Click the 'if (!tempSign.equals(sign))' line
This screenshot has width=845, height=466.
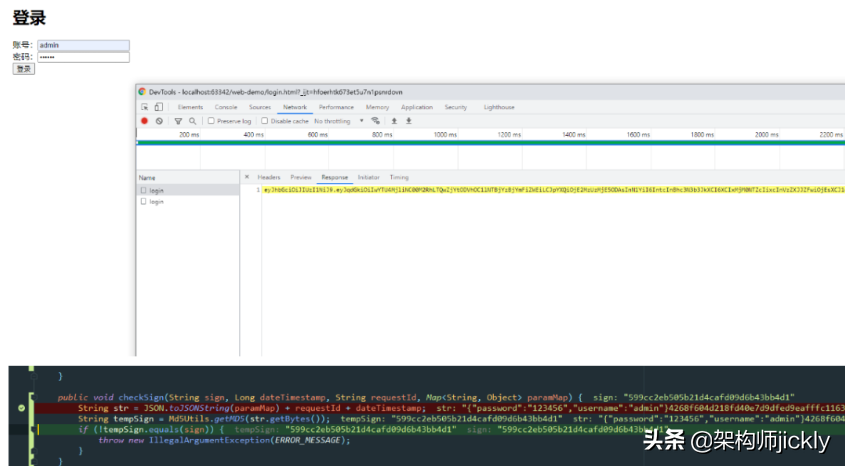coord(151,429)
